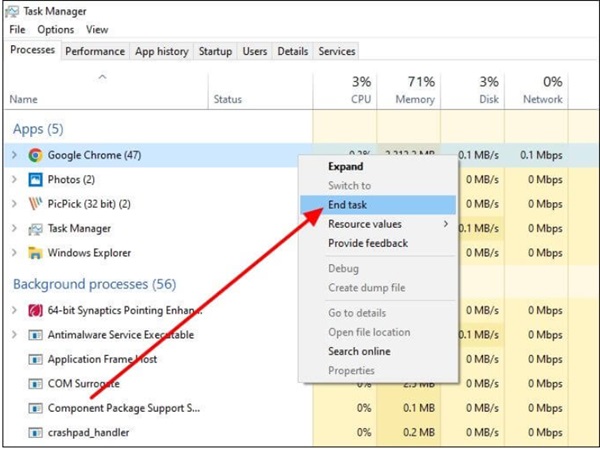Sort processes by the Disk column
The image size is (600, 449).
pyautogui.click(x=489, y=100)
